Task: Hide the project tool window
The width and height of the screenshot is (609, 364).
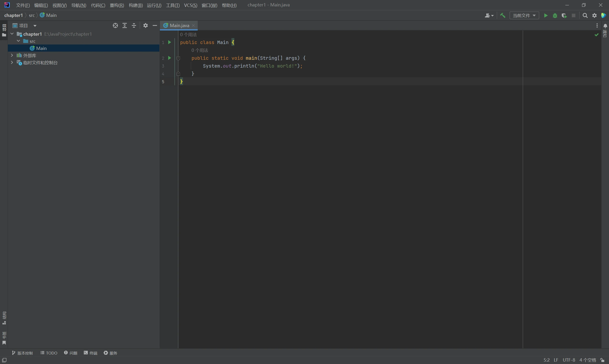Action: (155, 25)
